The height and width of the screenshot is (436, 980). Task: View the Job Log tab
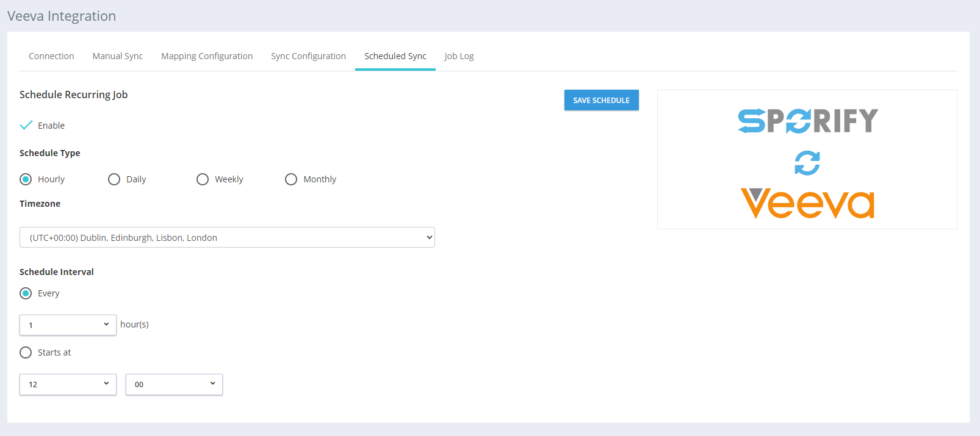[459, 56]
